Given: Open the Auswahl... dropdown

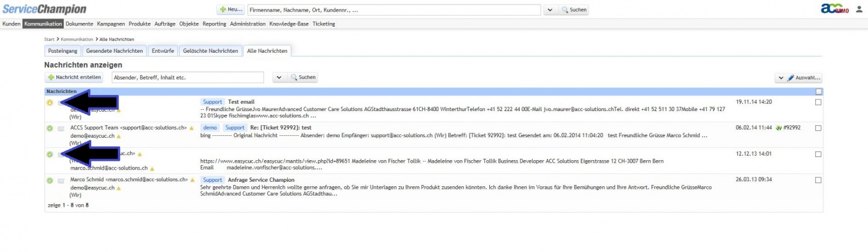Looking at the screenshot, I should click(799, 78).
